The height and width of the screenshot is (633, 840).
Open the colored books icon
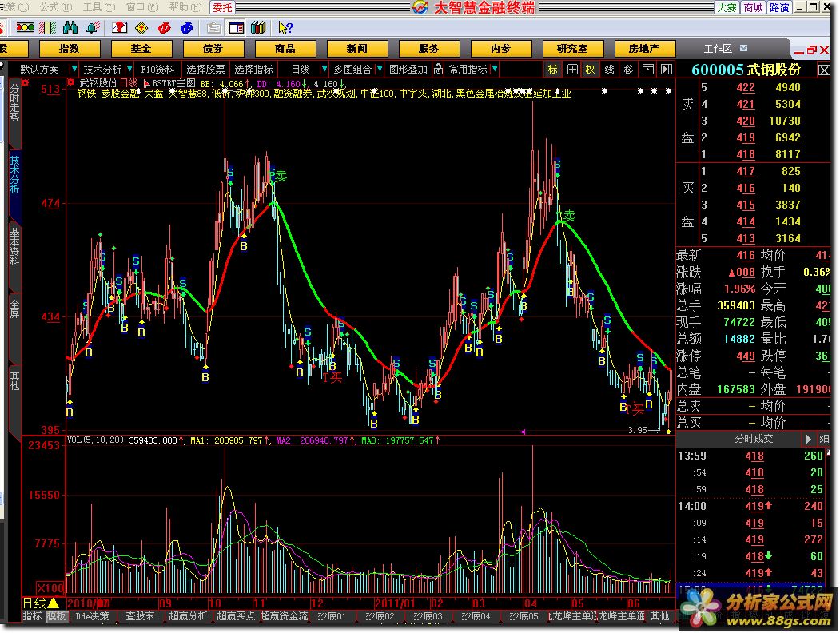click(x=259, y=27)
